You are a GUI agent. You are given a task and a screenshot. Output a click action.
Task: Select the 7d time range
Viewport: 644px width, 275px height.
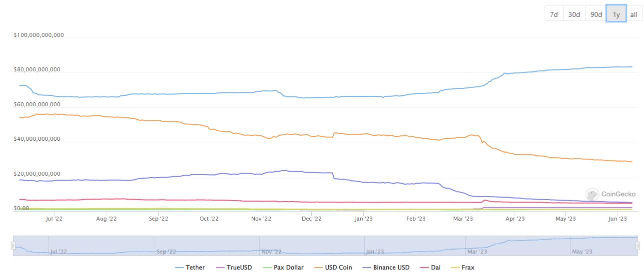[x=554, y=14]
